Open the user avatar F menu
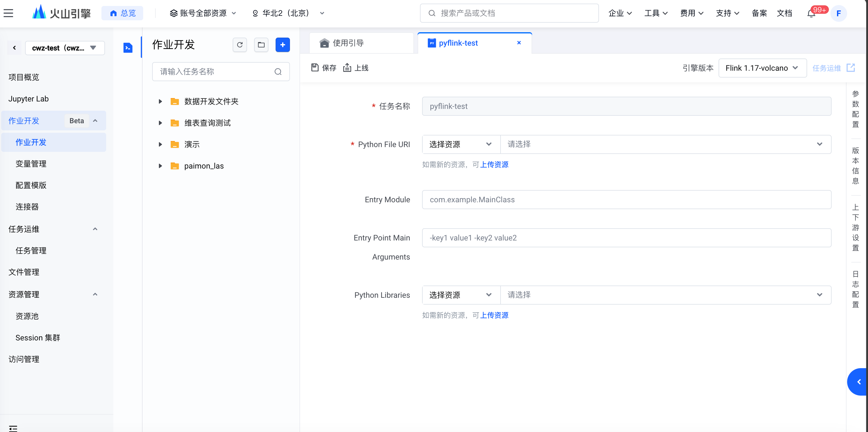The height and width of the screenshot is (432, 868). coord(839,13)
